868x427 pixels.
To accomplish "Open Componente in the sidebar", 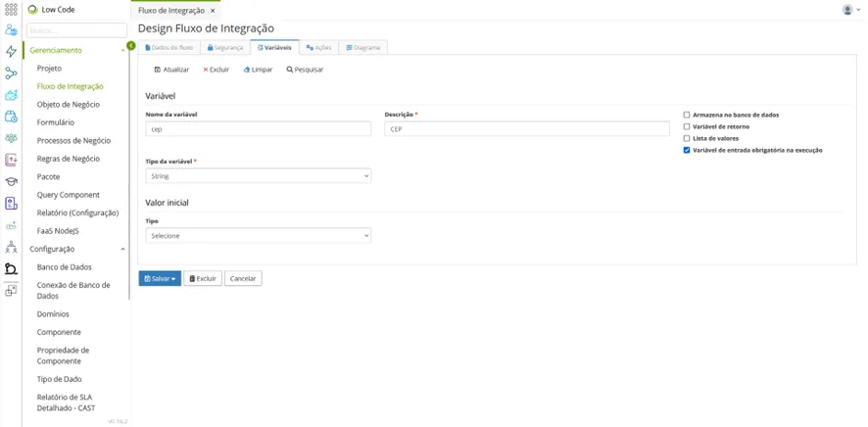I will coord(59,332).
